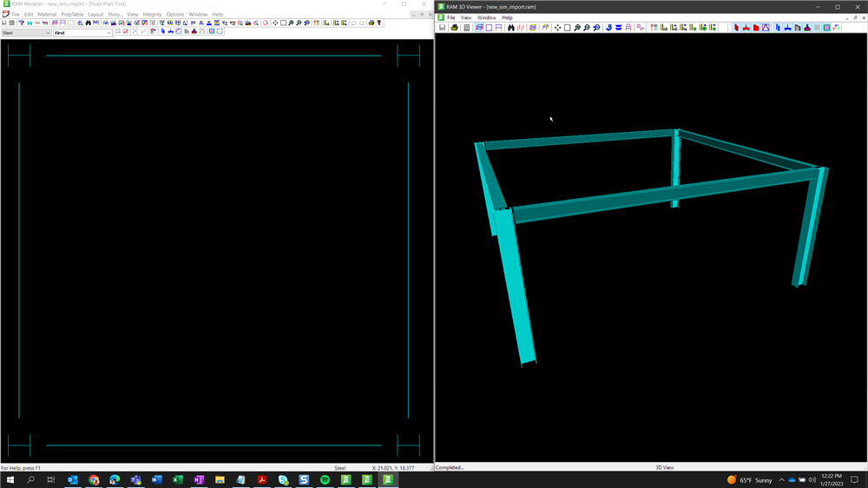Image resolution: width=868 pixels, height=488 pixels.
Task: Click the Zoom in magnifier in 3D Viewer
Action: 577,28
